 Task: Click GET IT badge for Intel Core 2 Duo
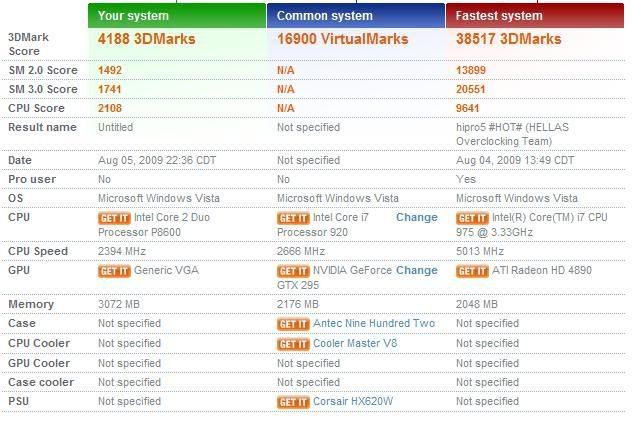pyautogui.click(x=113, y=218)
